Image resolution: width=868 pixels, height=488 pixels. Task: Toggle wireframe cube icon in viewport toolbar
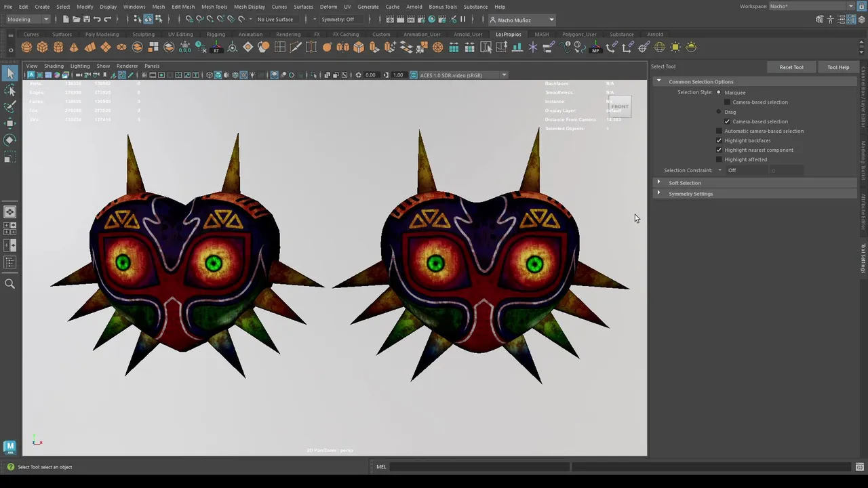(x=209, y=75)
